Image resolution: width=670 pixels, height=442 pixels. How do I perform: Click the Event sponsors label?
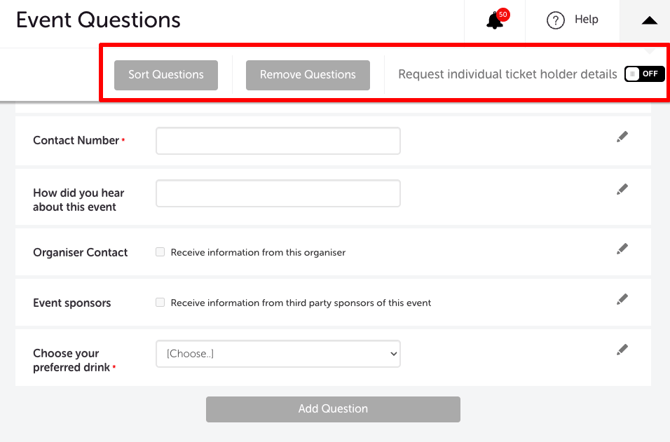[x=72, y=303]
